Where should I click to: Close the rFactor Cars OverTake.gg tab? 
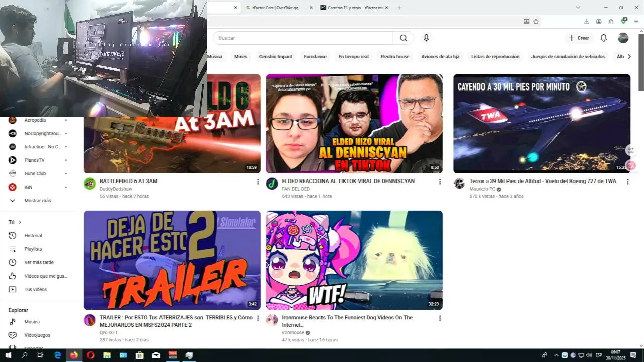coord(311,8)
